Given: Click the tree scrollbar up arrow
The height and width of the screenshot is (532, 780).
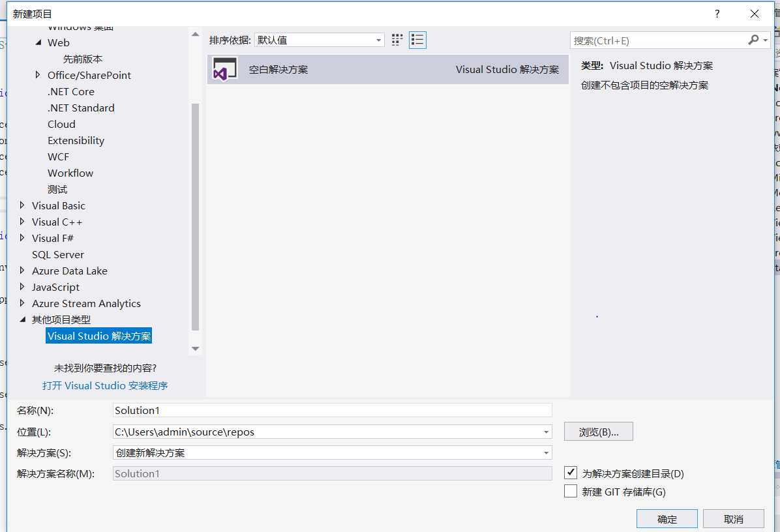Looking at the screenshot, I should click(x=196, y=35).
